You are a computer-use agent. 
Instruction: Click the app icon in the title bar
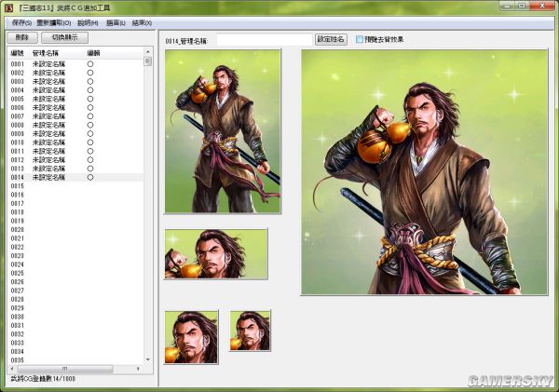(9, 7)
